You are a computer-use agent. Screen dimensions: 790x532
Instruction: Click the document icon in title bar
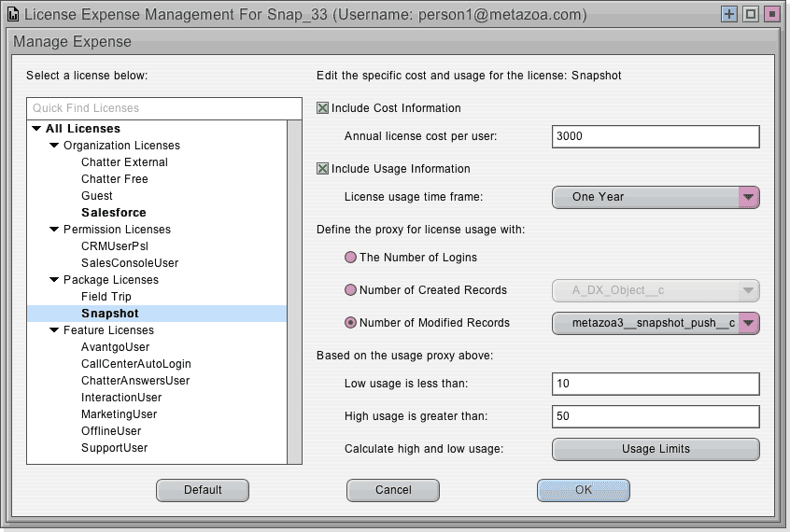coord(14,14)
